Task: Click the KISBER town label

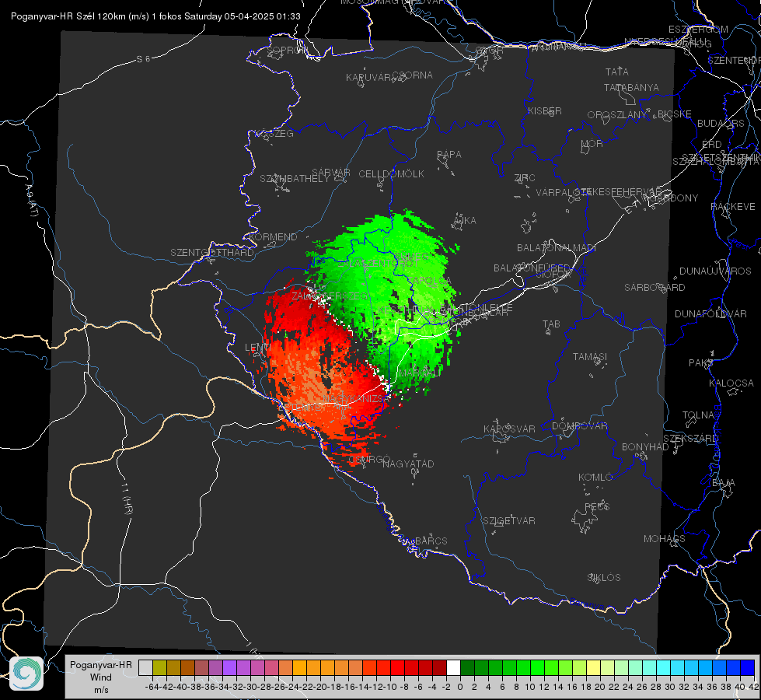Action: click(545, 110)
